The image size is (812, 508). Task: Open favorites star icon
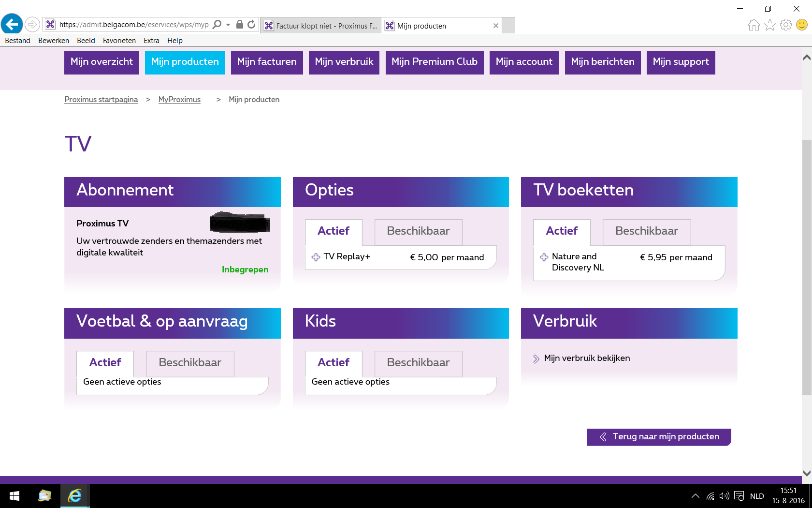(x=770, y=25)
